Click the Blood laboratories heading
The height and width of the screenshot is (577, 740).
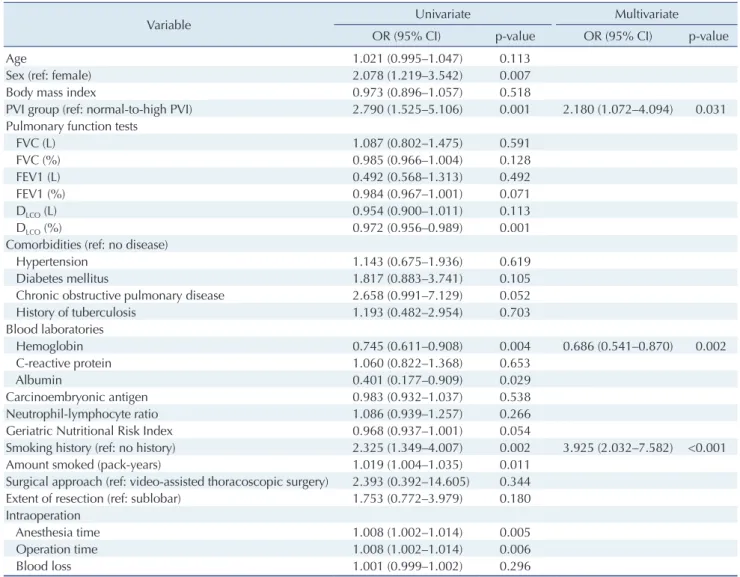[55, 329]
